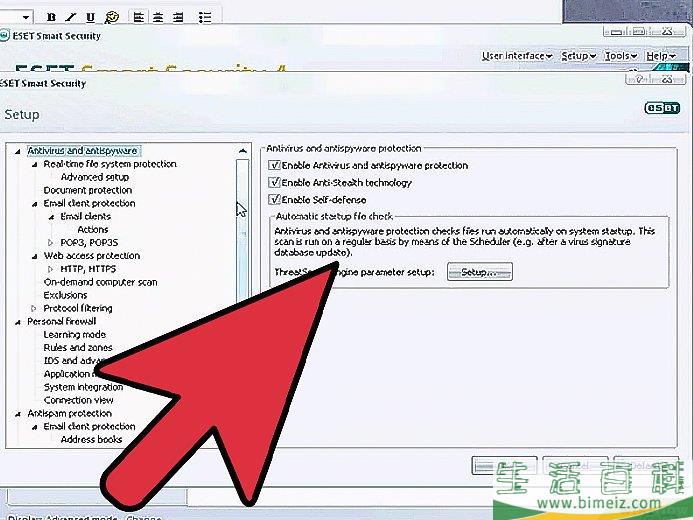This screenshot has height=520, width=693.
Task: Open the emoticon picker icon
Action: pyautogui.click(x=112, y=17)
